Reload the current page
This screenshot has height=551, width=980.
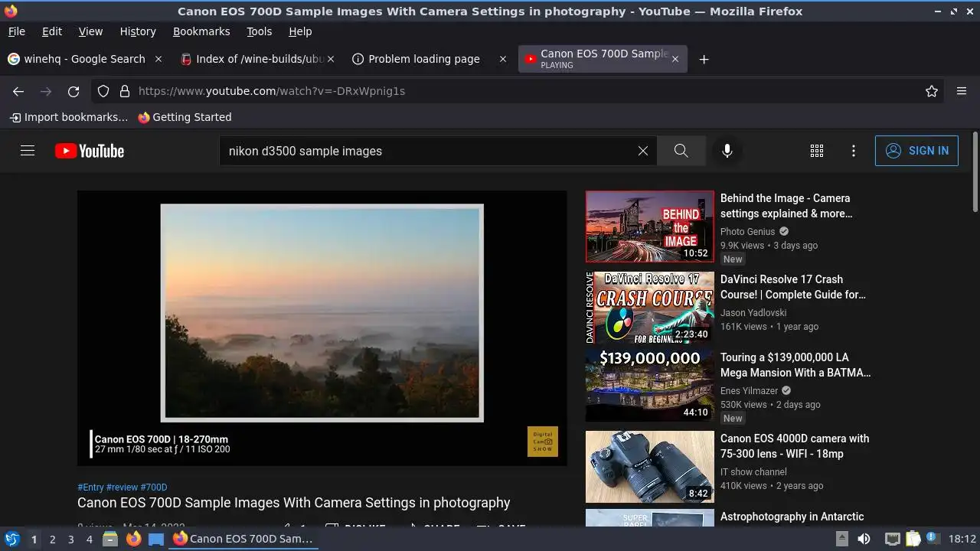point(73,91)
